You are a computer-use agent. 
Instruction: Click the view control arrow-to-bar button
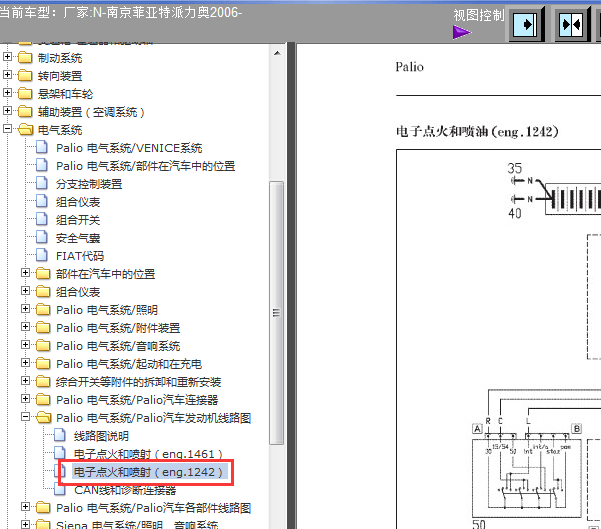[525, 25]
